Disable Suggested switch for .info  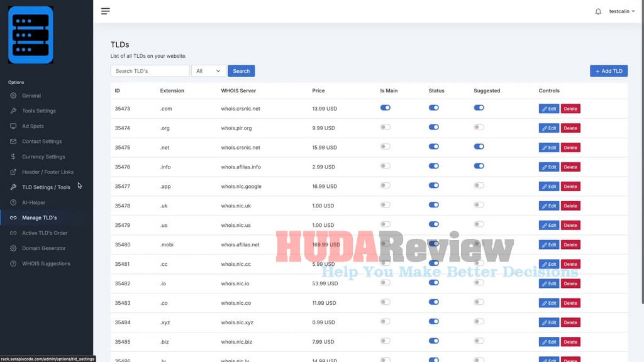[479, 166]
